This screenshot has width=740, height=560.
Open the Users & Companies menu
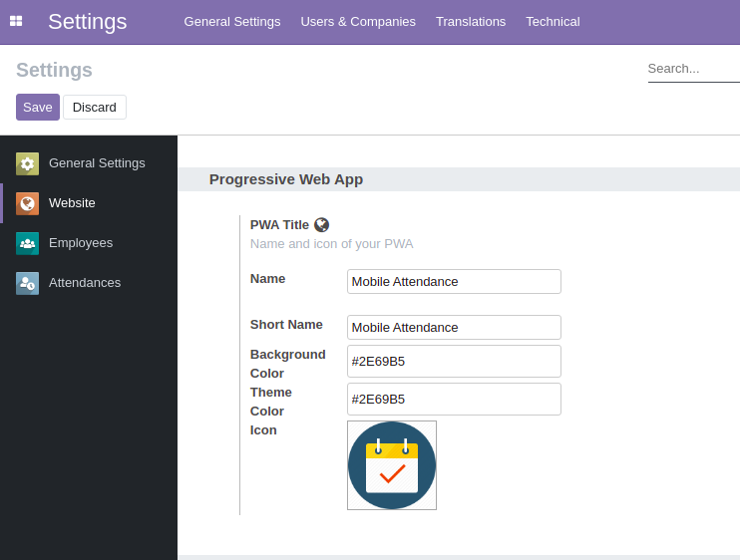pyautogui.click(x=358, y=22)
